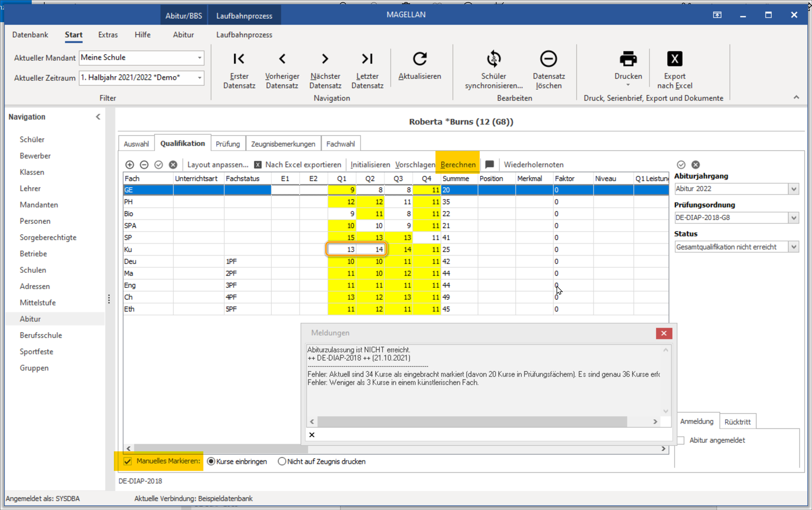Viewport: 812px width, 510px height.
Task: Click the cancel X icon in grid toolbar
Action: coord(173,164)
